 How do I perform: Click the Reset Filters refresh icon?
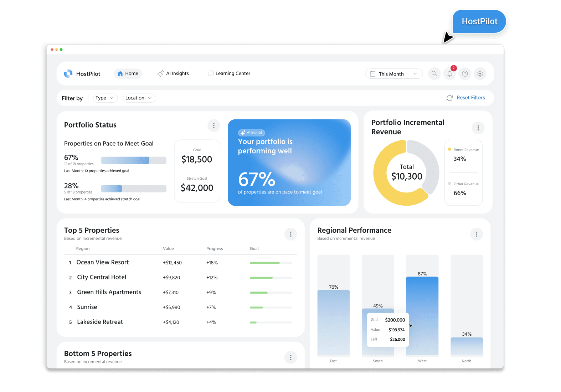(450, 98)
